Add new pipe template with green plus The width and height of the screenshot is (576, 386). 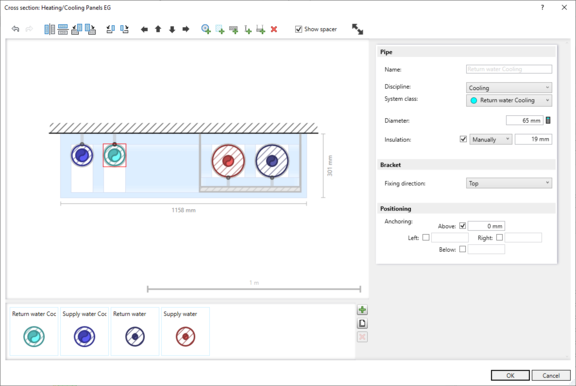[362, 310]
